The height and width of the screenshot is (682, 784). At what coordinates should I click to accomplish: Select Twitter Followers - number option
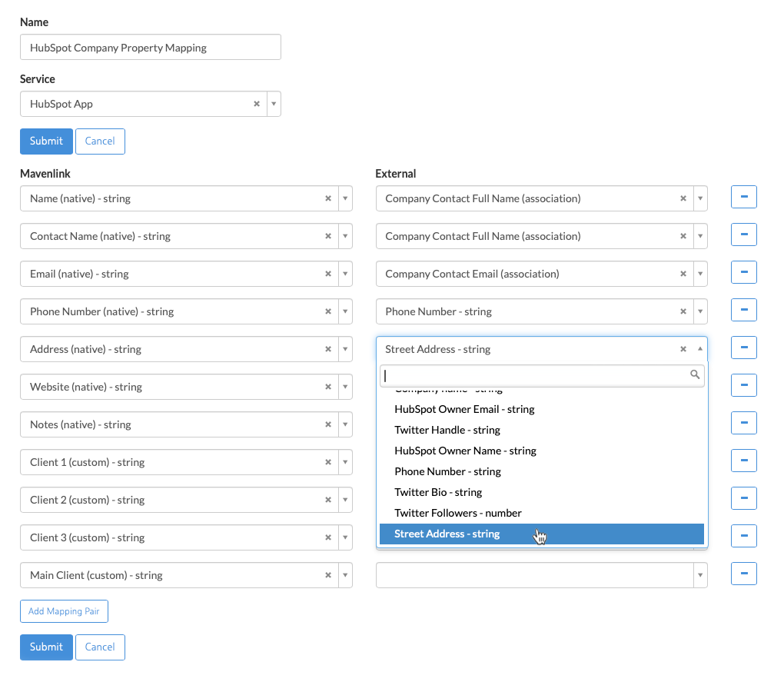542,513
